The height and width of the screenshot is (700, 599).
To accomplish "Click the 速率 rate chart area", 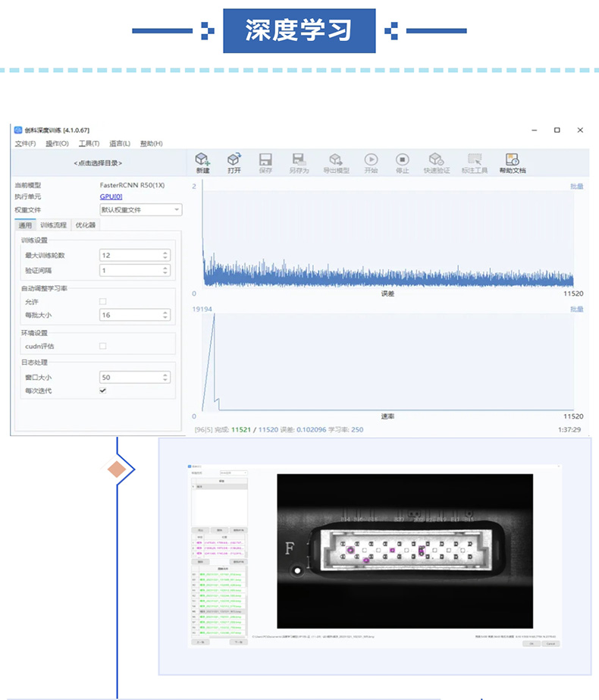I will pos(388,362).
